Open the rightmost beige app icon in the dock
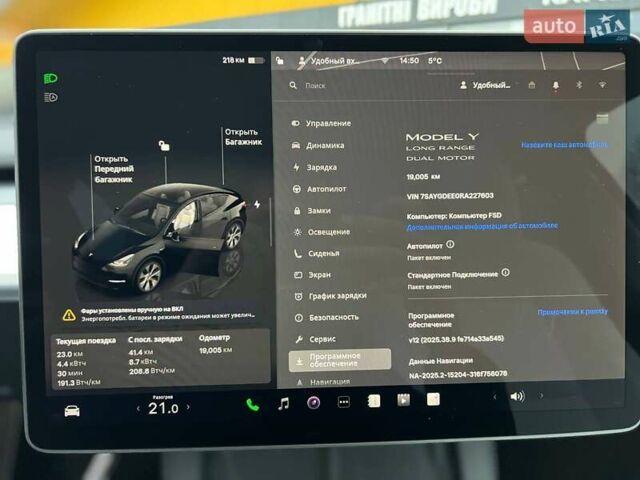Image resolution: width=640 pixels, height=480 pixels. pyautogui.click(x=433, y=399)
